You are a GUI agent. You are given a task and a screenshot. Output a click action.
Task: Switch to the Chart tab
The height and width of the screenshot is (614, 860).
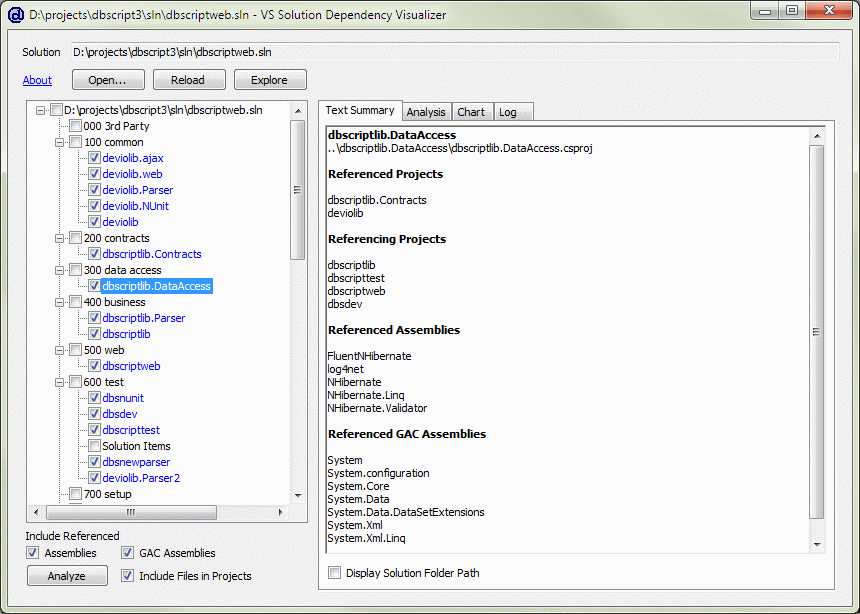point(471,112)
